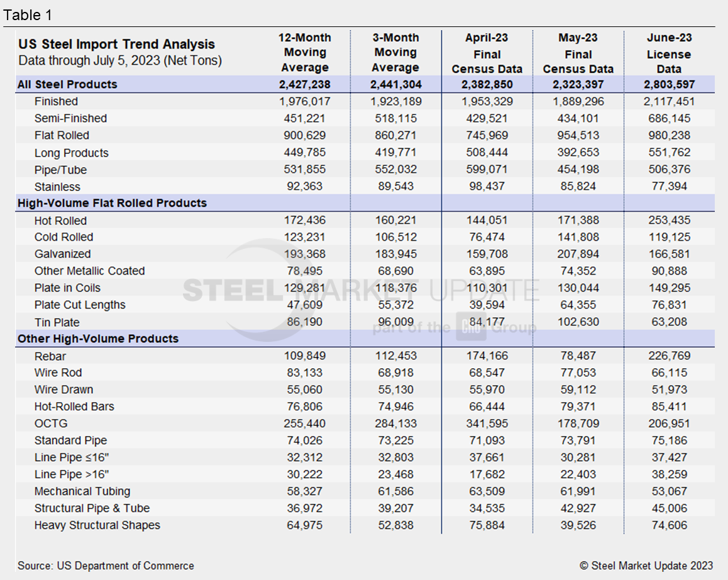Click the Steel Market Update watermark logo

pos(361,292)
